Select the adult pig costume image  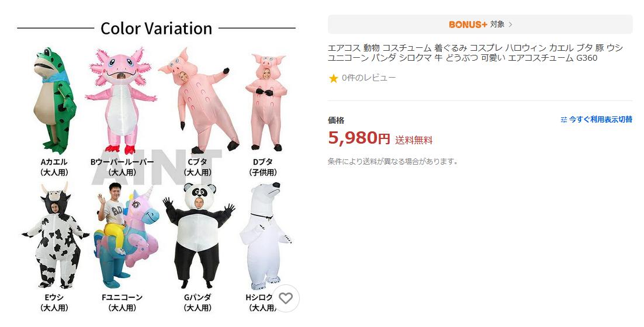[x=198, y=100]
